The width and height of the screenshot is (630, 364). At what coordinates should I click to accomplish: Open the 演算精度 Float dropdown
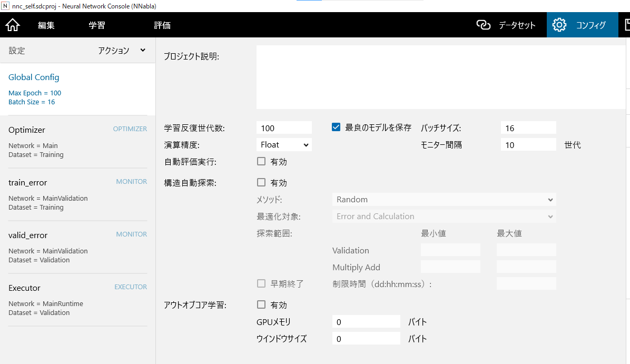coord(284,144)
